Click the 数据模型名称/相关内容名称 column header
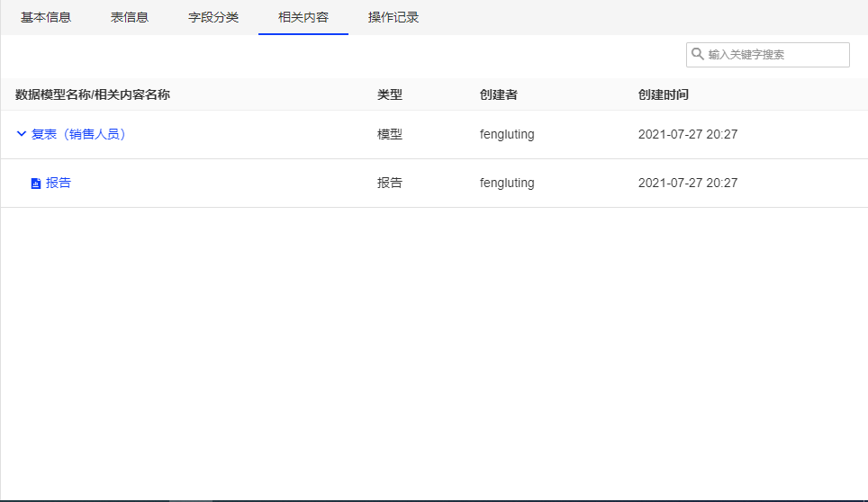The height and width of the screenshot is (502, 868). click(x=93, y=94)
